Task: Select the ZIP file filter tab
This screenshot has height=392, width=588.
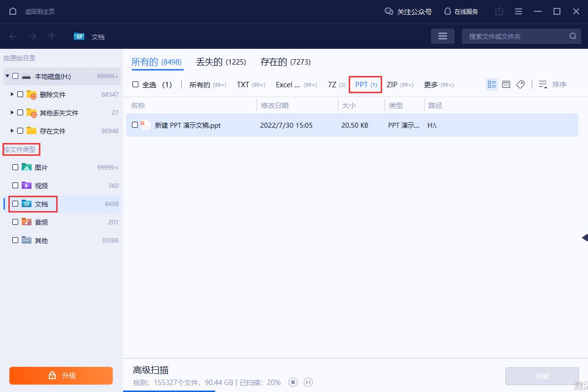Action: tap(399, 85)
